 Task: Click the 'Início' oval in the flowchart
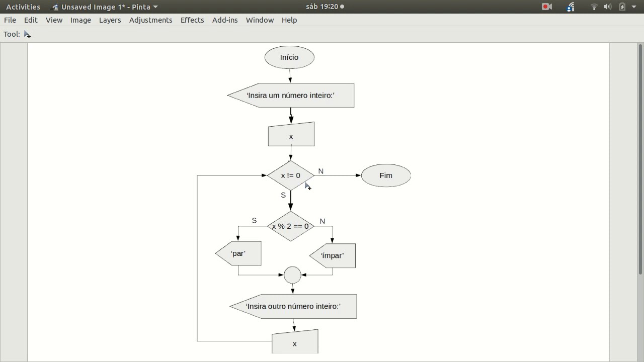click(x=289, y=57)
